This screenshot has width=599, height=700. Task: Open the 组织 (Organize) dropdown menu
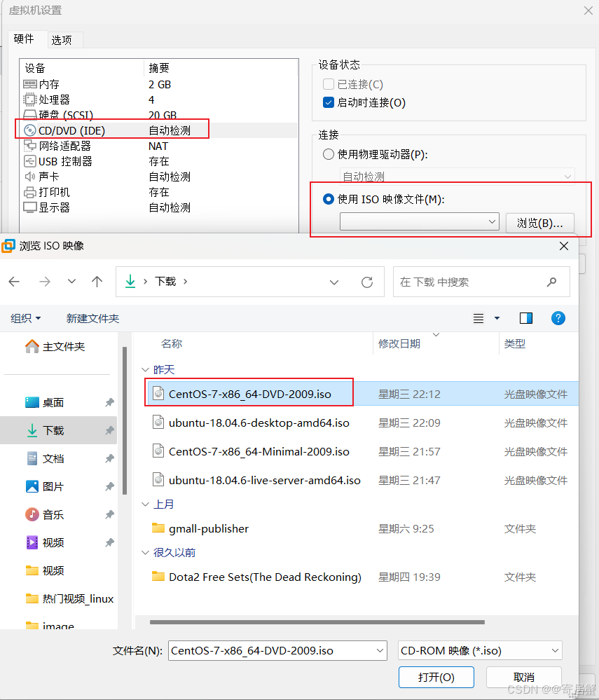click(25, 318)
